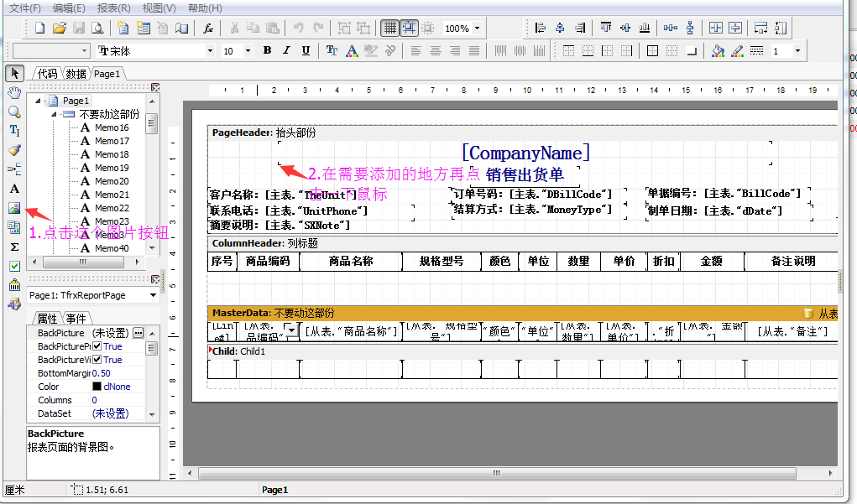Open page settings book icon
The image size is (857, 504).
181,28
